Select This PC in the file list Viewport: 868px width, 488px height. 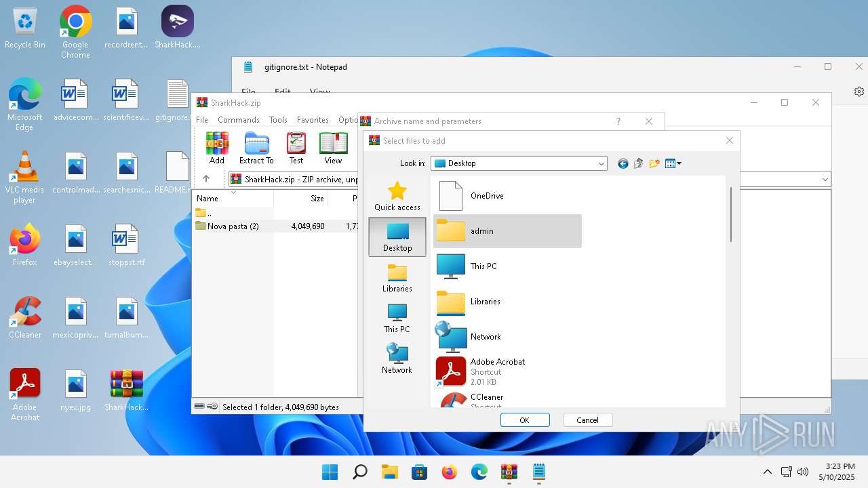(507, 266)
